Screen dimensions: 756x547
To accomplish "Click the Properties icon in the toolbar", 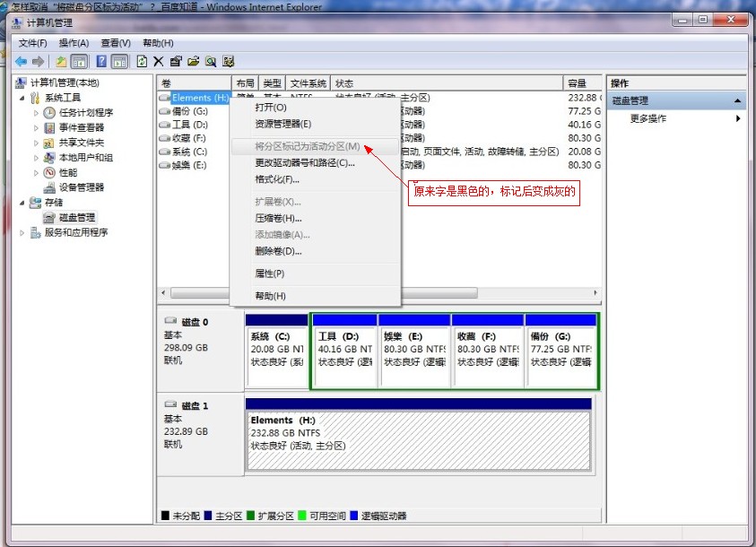I will click(x=176, y=61).
